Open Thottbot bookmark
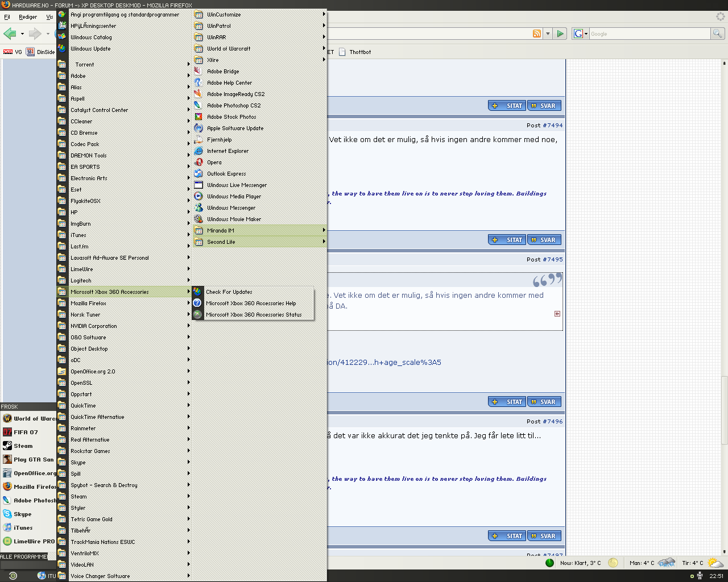The height and width of the screenshot is (582, 728). pyautogui.click(x=355, y=52)
